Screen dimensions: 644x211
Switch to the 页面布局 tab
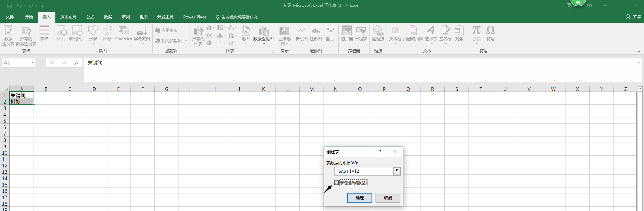click(68, 17)
